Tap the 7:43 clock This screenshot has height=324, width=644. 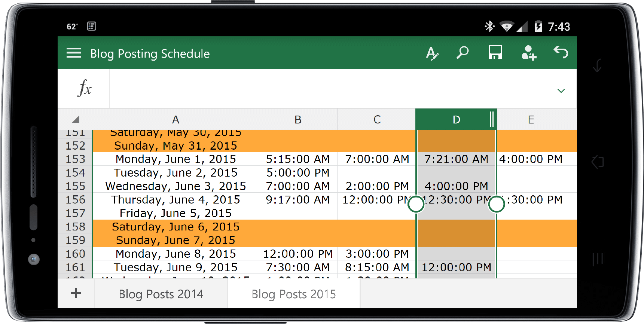559,27
